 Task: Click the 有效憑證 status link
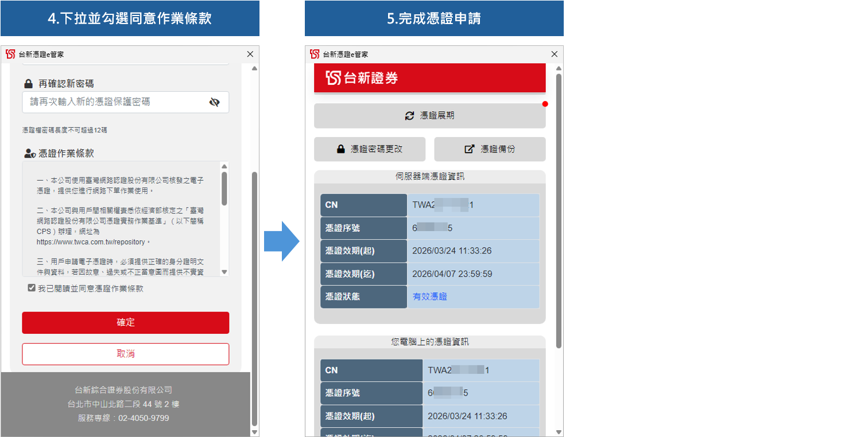tap(429, 296)
